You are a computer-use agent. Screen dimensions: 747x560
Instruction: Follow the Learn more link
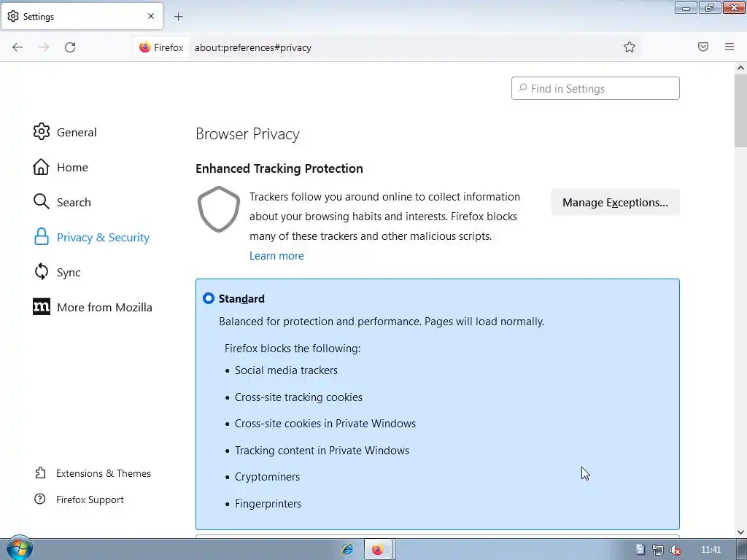pos(276,256)
